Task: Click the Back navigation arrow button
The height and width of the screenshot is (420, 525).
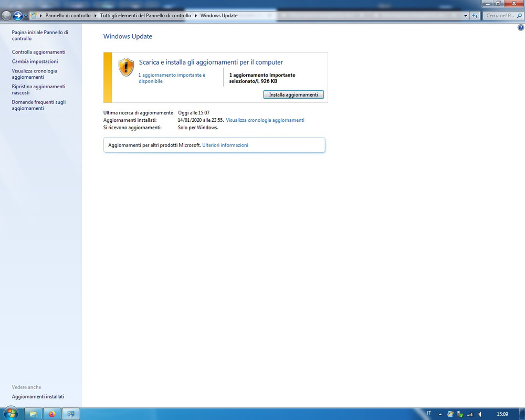Action: click(x=6, y=15)
